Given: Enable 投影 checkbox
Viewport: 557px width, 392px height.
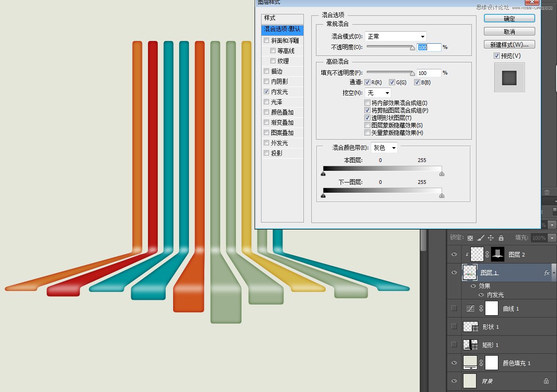Looking at the screenshot, I should pos(267,153).
